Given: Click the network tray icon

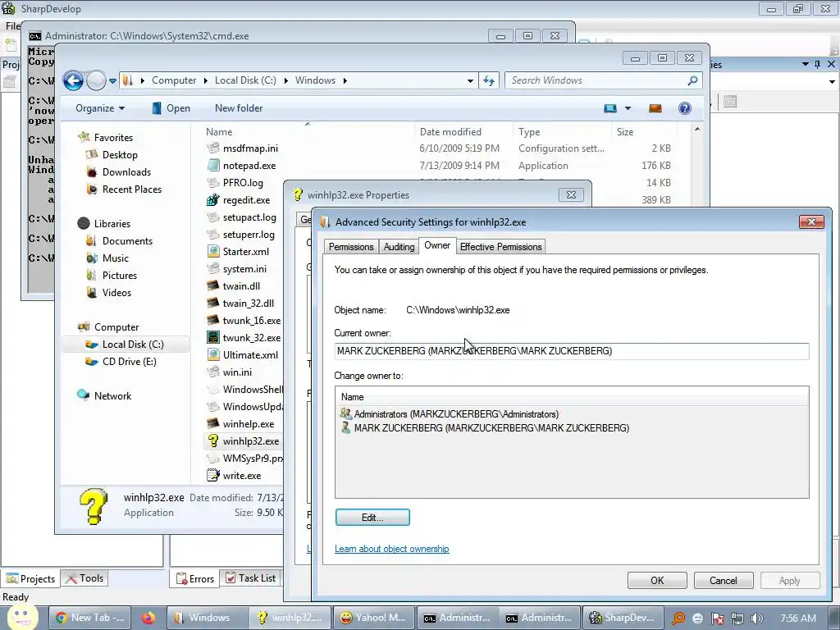Looking at the screenshot, I should pos(737,619).
